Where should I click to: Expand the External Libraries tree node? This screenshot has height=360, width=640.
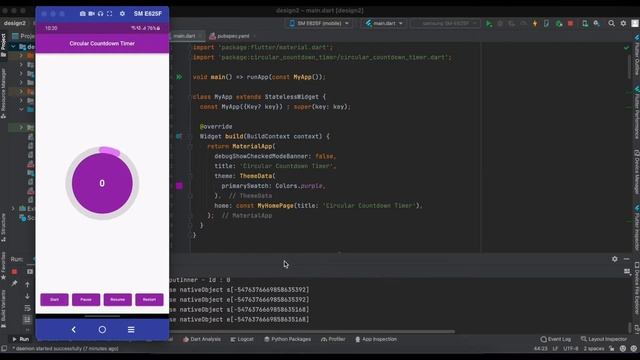click(13, 209)
